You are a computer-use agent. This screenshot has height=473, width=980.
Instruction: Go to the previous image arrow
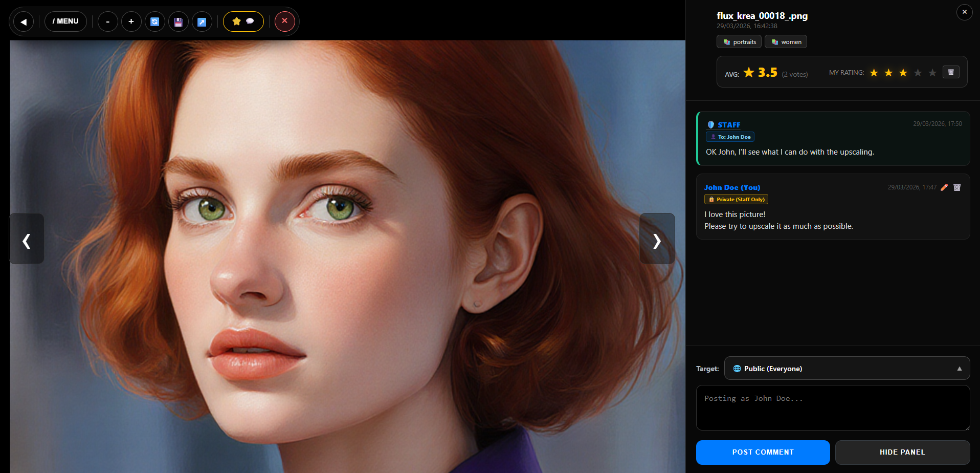(27, 239)
